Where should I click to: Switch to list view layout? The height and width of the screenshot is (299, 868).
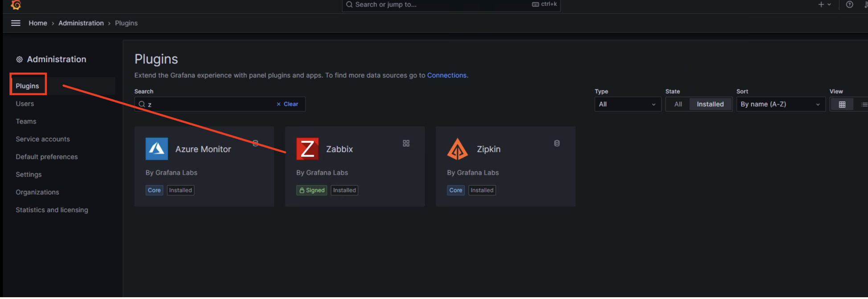pyautogui.click(x=864, y=104)
